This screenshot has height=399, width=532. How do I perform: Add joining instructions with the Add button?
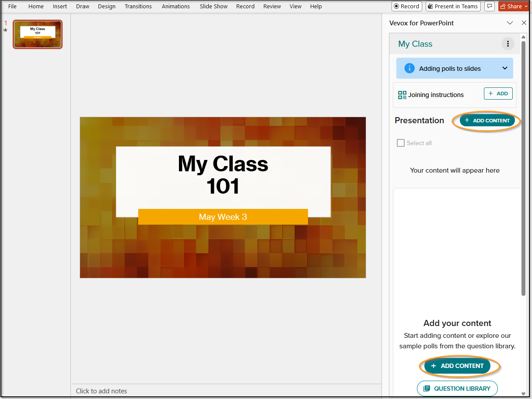click(x=498, y=94)
